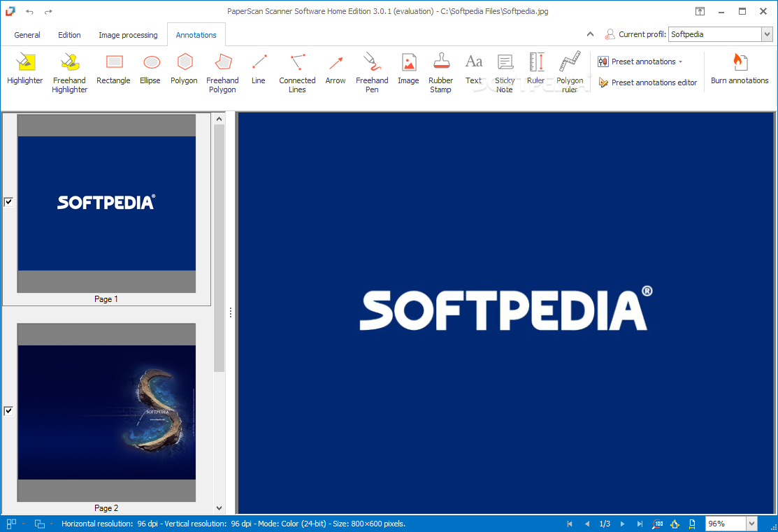Select the Freehand Highlighter tool
778x532 pixels.
[x=69, y=73]
